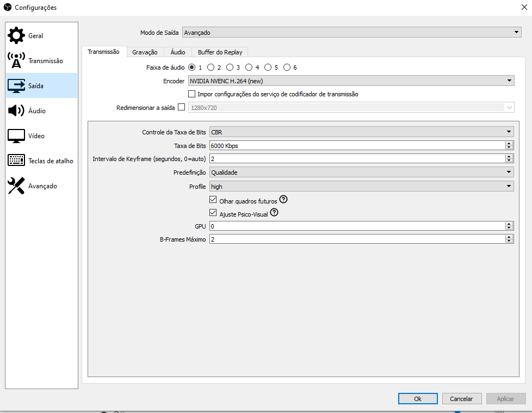Select audio track 4 radio button
The width and height of the screenshot is (532, 413).
coord(249,67)
